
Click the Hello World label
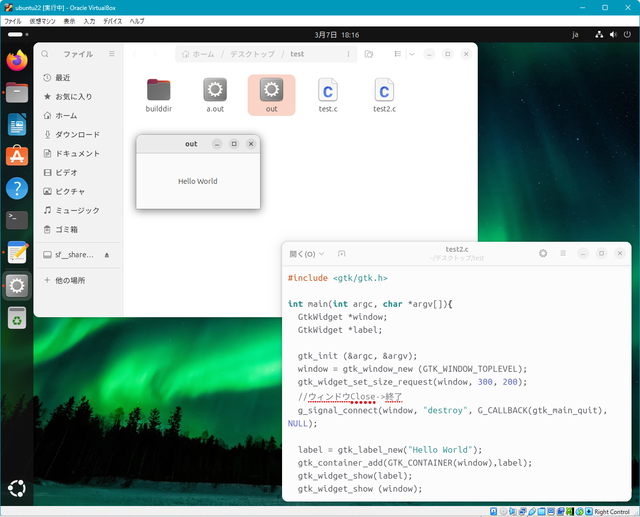pyautogui.click(x=197, y=181)
